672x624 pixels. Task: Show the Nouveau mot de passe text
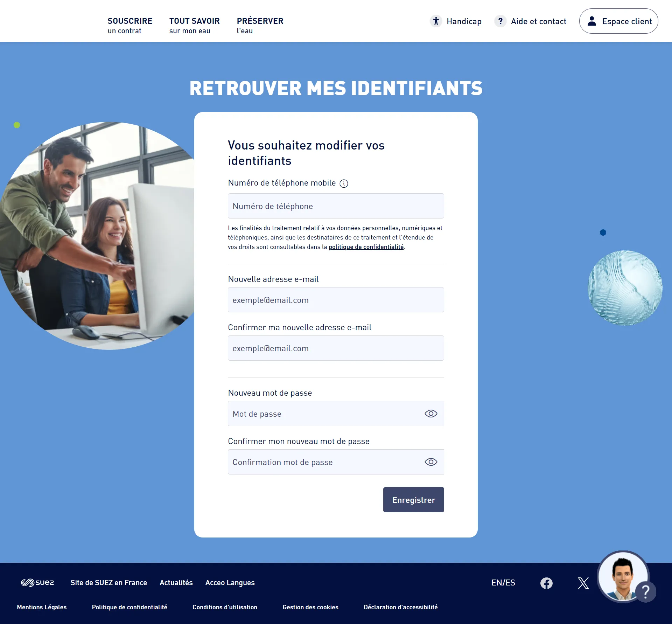[x=431, y=414]
